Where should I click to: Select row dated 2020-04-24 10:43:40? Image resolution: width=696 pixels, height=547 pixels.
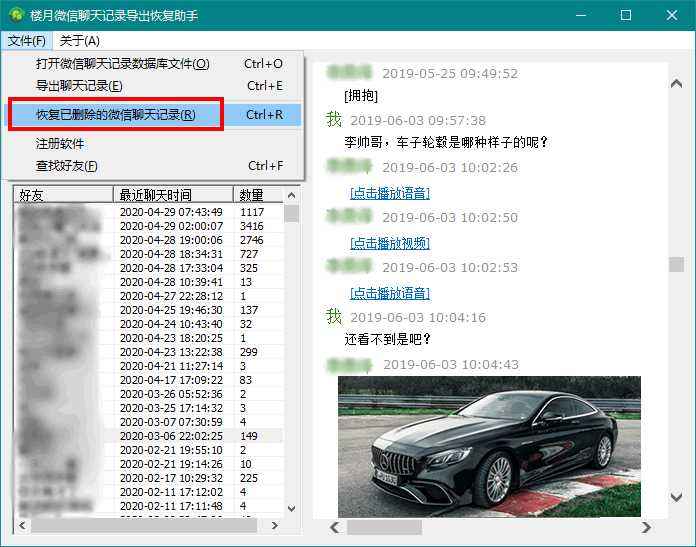149,324
